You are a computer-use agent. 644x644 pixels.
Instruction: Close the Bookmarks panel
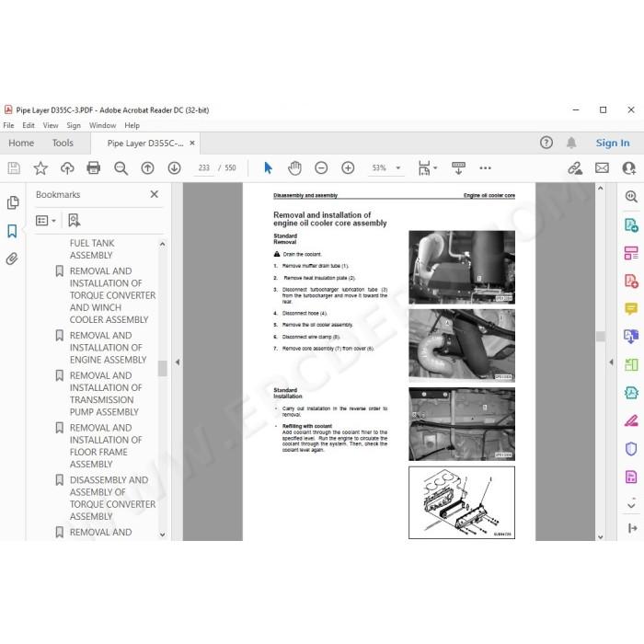[154, 194]
